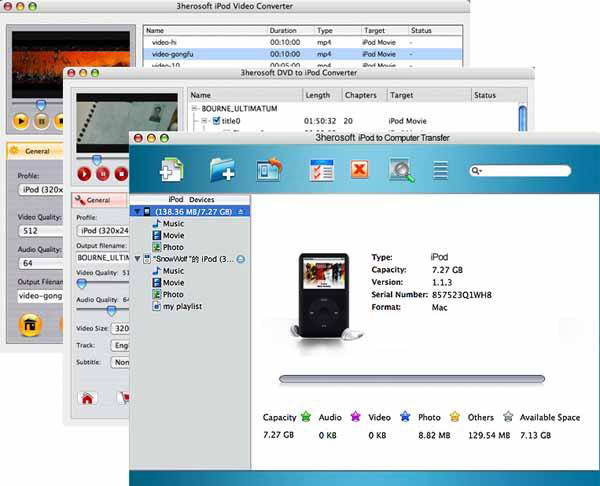Screen dimensions: 600x486
Task: Open the 'my playlist' item
Action: click(177, 307)
